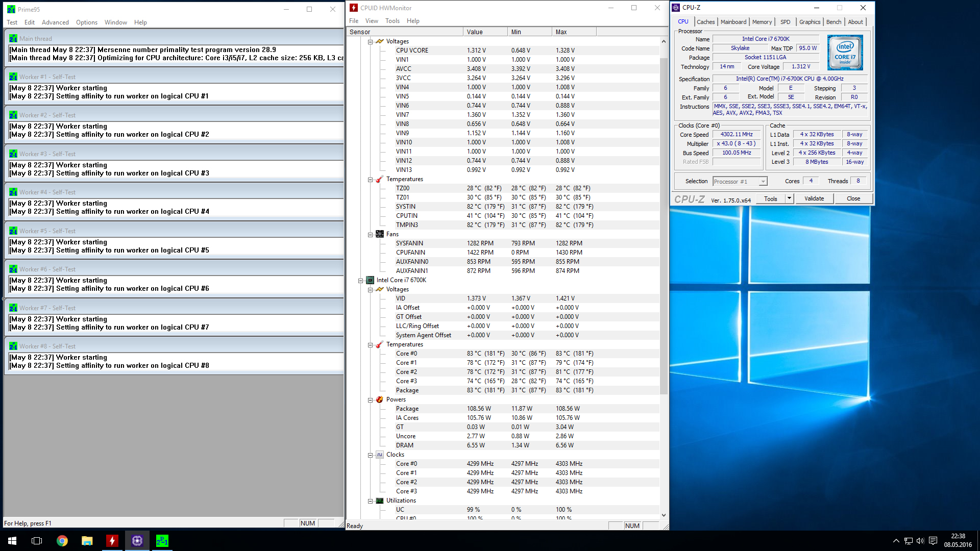The width and height of the screenshot is (980, 551).
Task: Click the Utilizations section icon
Action: click(x=380, y=500)
